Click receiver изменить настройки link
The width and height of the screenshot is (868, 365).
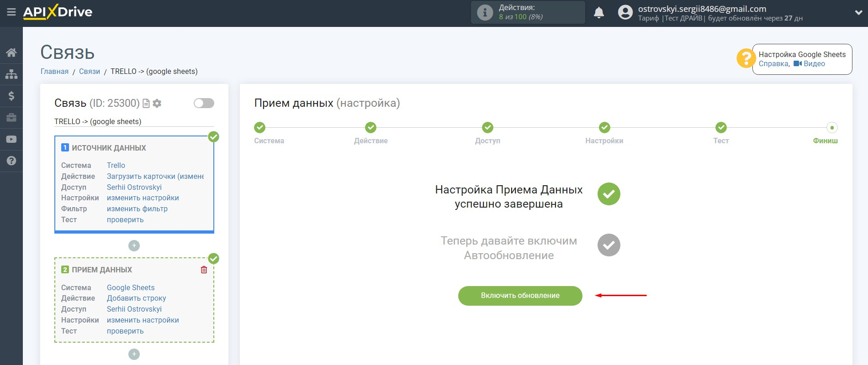143,320
